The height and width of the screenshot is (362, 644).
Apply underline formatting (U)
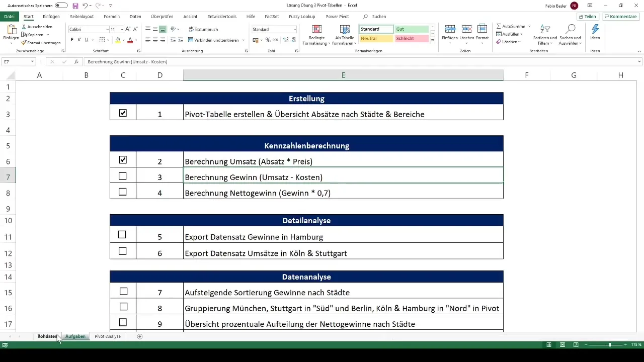click(87, 40)
